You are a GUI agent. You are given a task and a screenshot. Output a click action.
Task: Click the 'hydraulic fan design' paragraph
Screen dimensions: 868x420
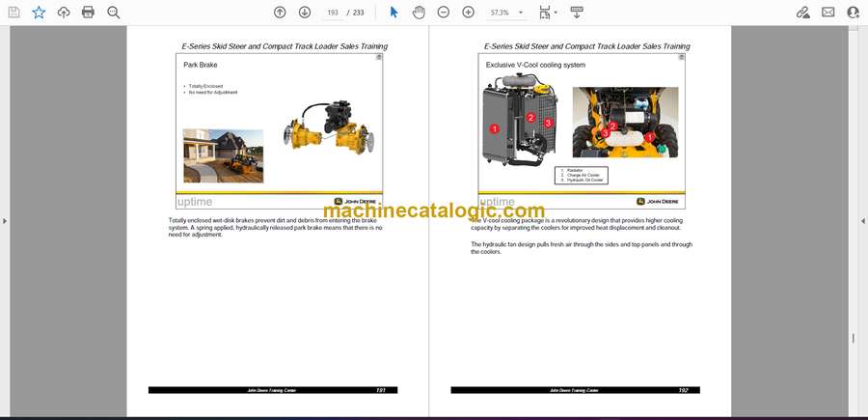tap(582, 248)
